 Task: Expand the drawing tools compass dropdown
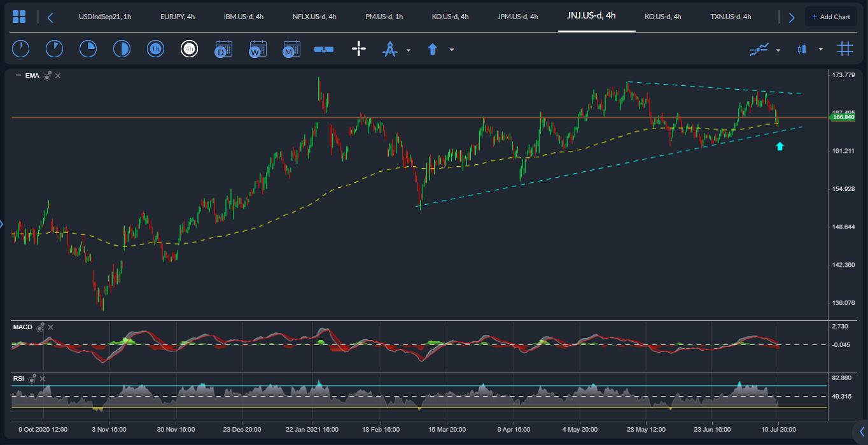[x=409, y=50]
